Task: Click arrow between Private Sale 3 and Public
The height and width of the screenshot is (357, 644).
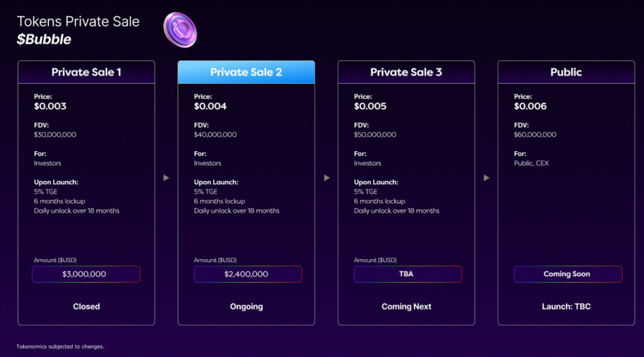Action: [486, 178]
